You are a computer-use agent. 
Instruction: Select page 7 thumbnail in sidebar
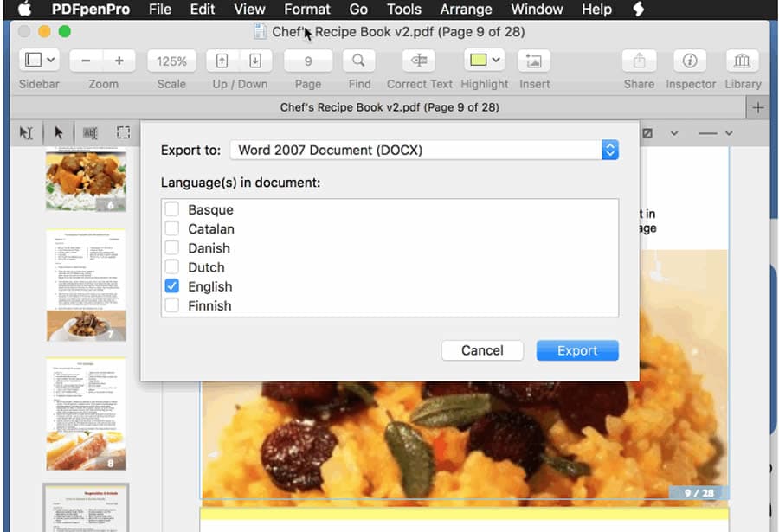tap(86, 285)
